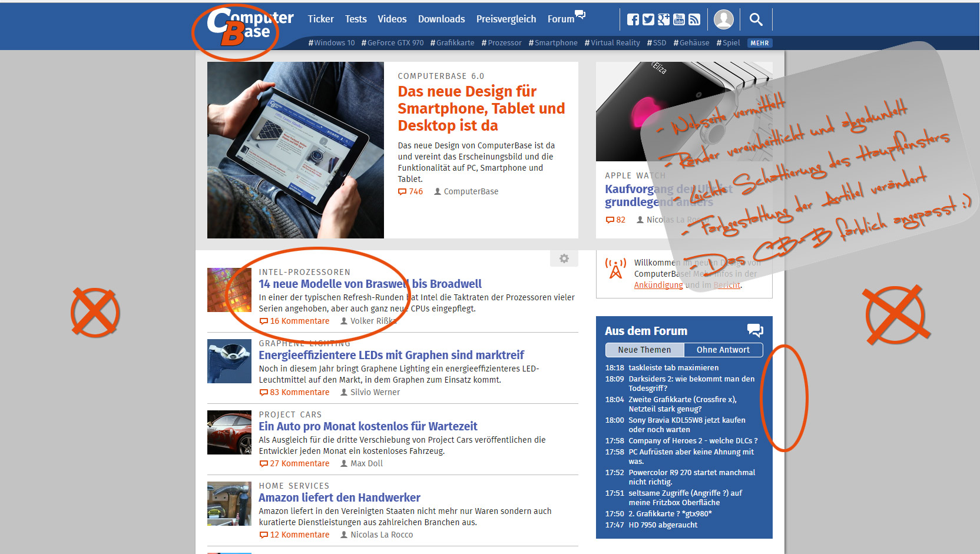
Task: Click author name Nicolas La Rocco under Amazon article
Action: (x=382, y=535)
